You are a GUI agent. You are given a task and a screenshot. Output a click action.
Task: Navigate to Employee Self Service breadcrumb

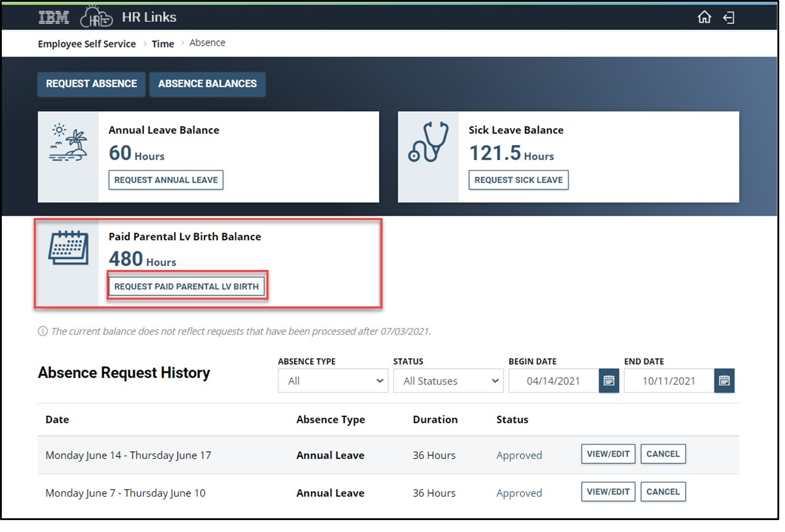86,43
